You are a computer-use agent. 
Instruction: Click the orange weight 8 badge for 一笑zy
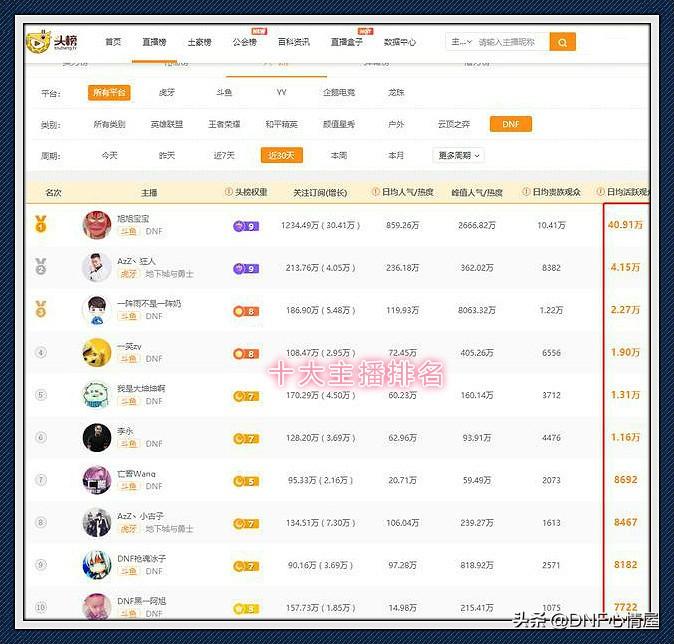[x=246, y=354]
